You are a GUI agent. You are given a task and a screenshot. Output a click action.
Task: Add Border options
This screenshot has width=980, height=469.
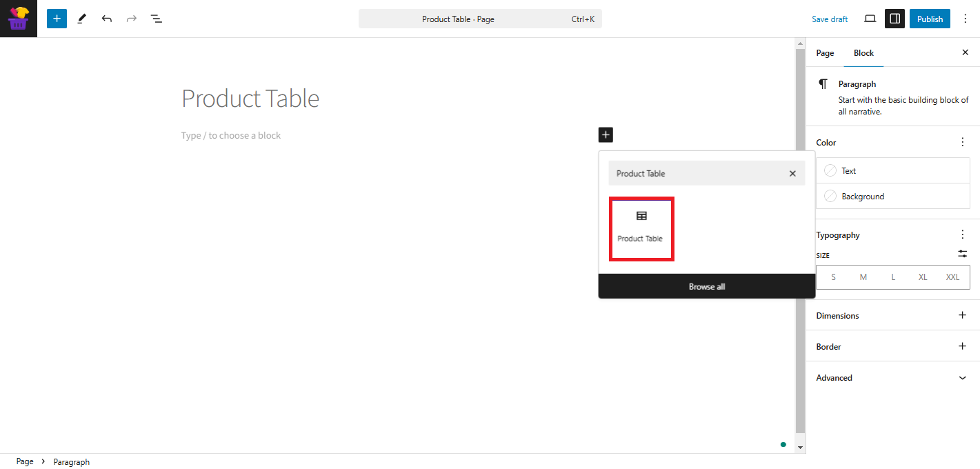[963, 346]
